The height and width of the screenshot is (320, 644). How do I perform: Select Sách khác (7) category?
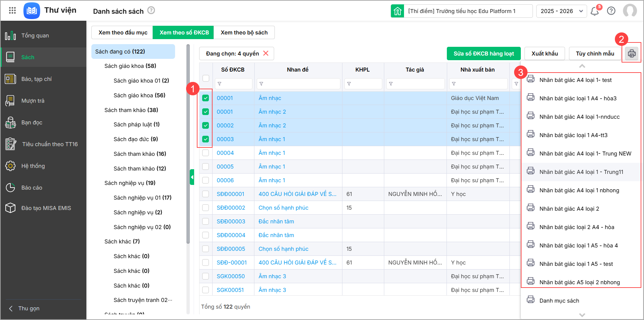click(122, 241)
